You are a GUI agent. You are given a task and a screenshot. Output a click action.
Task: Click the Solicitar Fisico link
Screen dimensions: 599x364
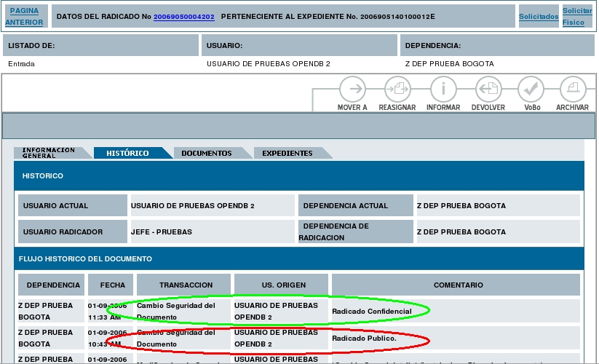577,17
